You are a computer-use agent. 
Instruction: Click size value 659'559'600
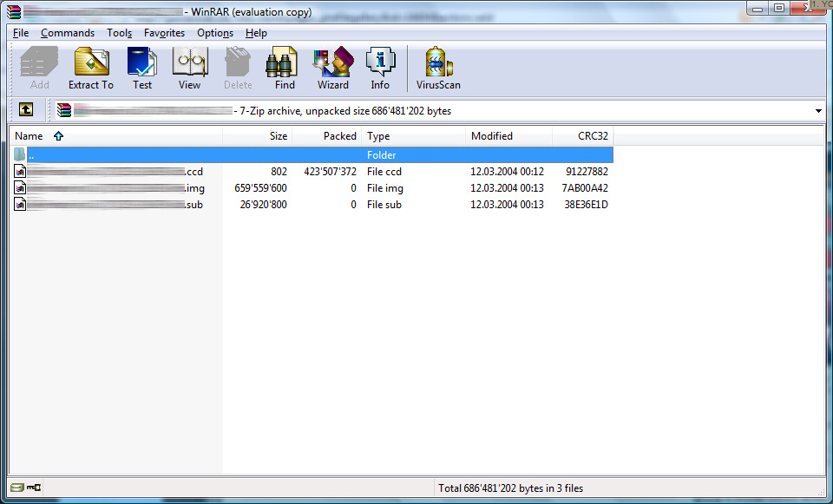click(x=260, y=188)
